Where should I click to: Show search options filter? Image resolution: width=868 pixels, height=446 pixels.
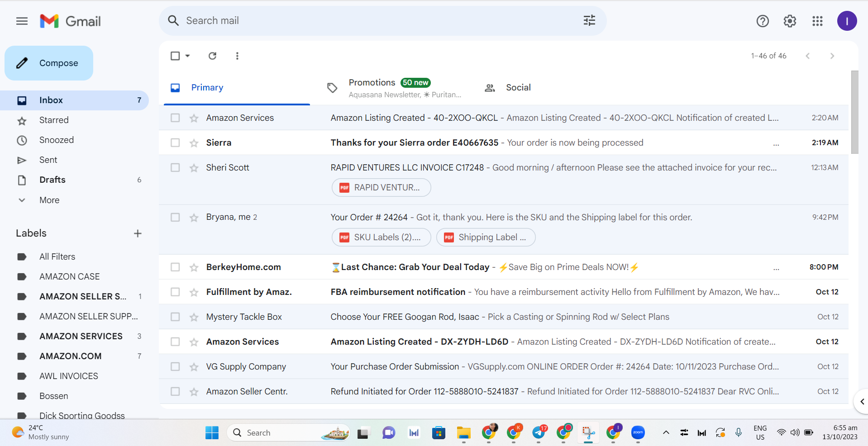tap(589, 20)
